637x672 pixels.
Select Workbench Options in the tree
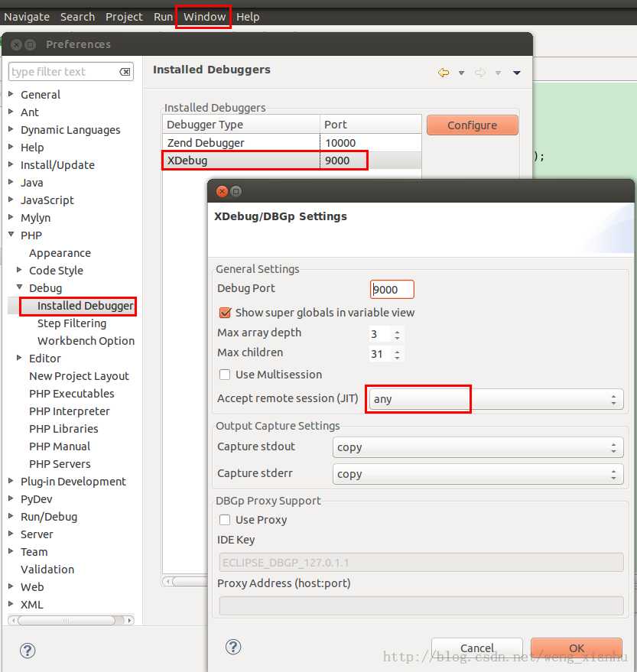coord(86,341)
